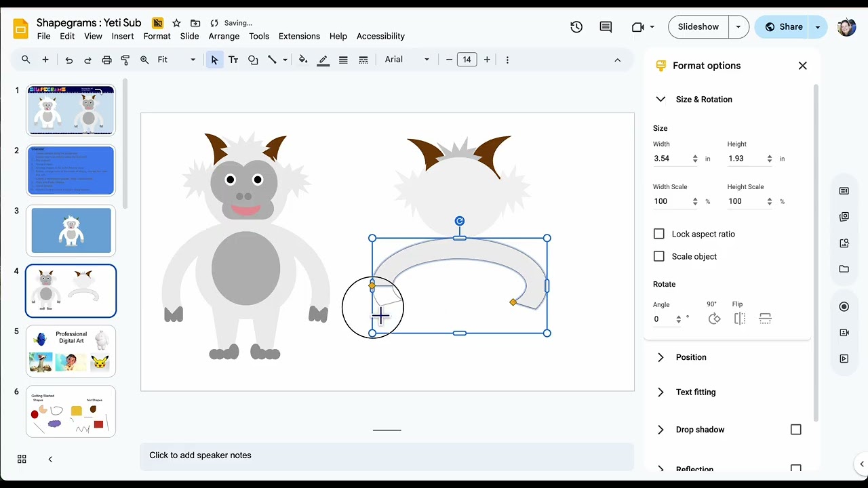This screenshot has height=488, width=868.
Task: Click the Meet camera icon
Action: [637, 27]
